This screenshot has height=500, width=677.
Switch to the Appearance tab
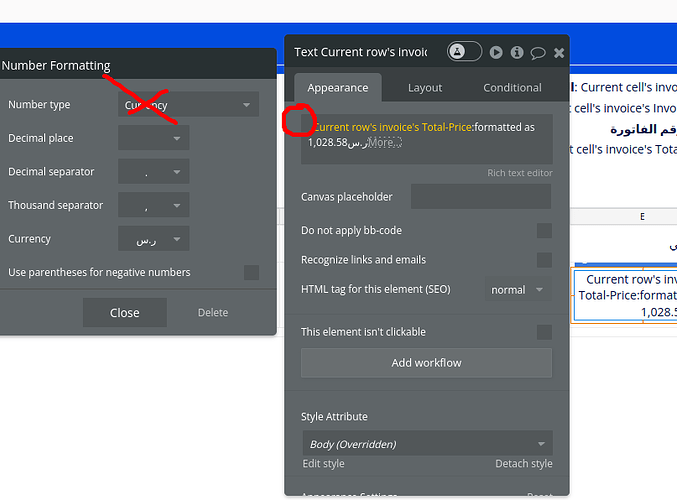pos(338,88)
